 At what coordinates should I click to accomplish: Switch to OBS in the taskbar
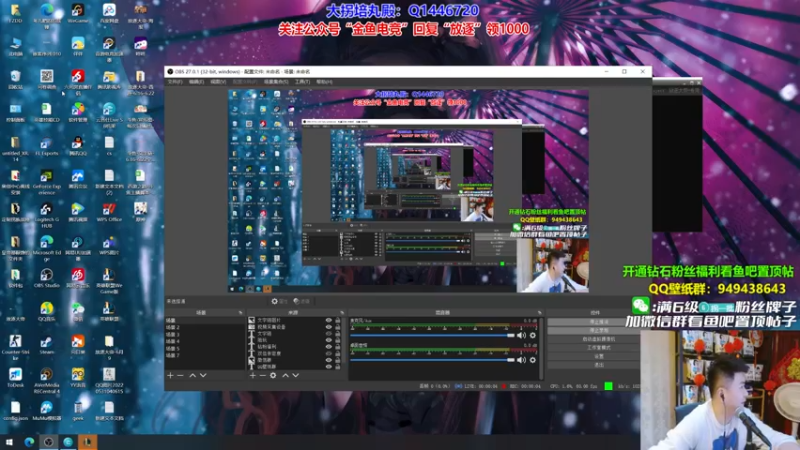[x=48, y=442]
